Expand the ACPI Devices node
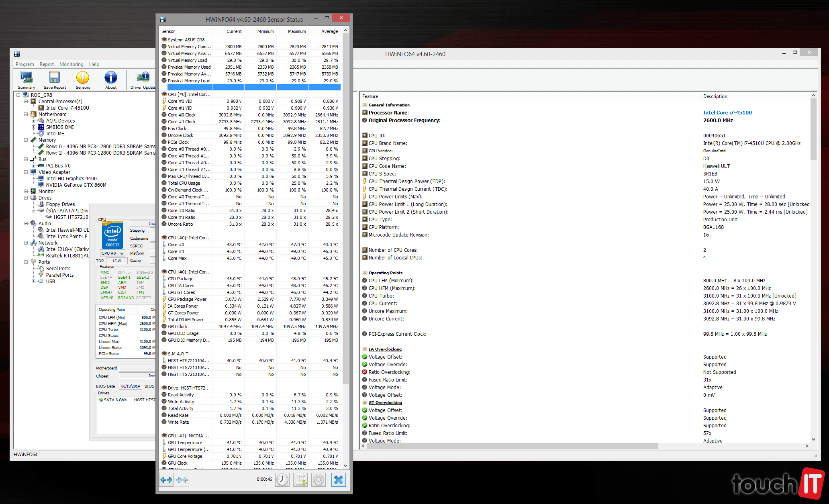 [34, 121]
